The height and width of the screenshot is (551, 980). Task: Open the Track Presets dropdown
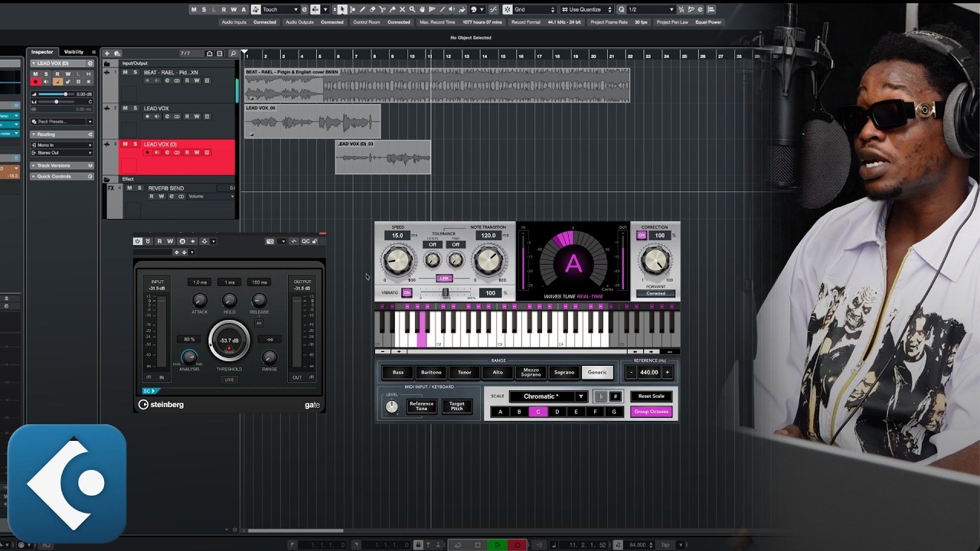(x=90, y=122)
